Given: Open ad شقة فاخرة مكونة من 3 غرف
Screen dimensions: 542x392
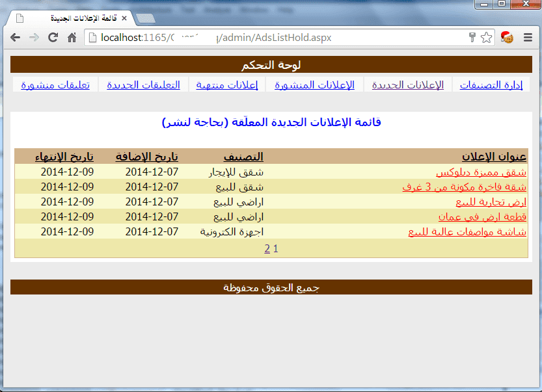Looking at the screenshot, I should point(464,187).
